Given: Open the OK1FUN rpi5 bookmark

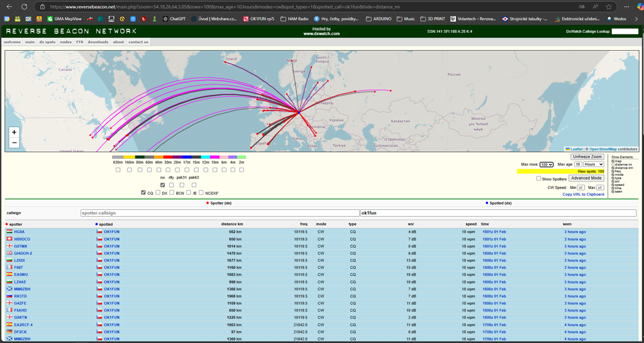Looking at the screenshot, I should (258, 18).
